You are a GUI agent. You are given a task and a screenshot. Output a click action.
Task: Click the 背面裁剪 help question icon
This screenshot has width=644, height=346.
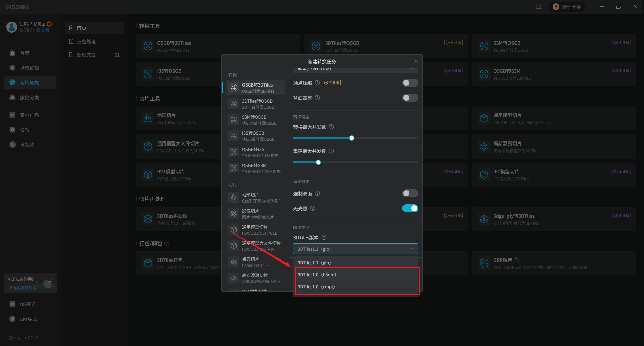(317, 98)
